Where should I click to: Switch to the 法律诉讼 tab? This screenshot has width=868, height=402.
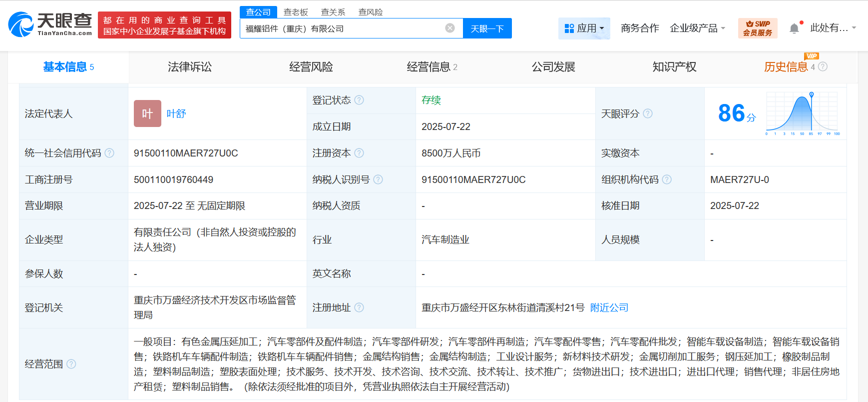click(x=190, y=67)
